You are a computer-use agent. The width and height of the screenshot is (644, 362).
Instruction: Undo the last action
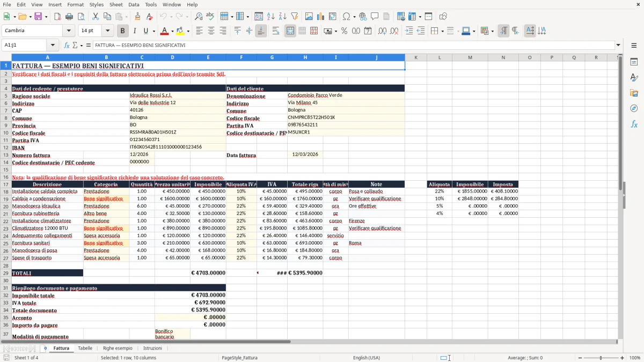[x=164, y=17]
